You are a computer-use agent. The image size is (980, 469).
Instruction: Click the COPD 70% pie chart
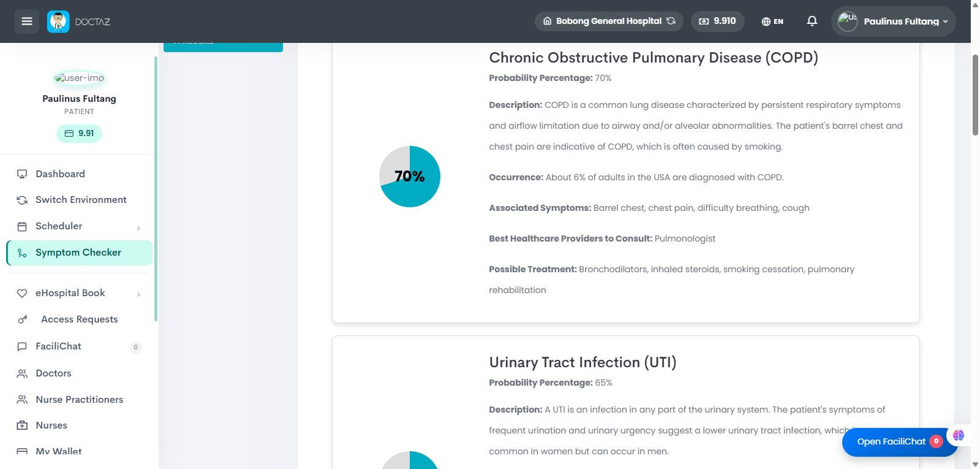(410, 177)
